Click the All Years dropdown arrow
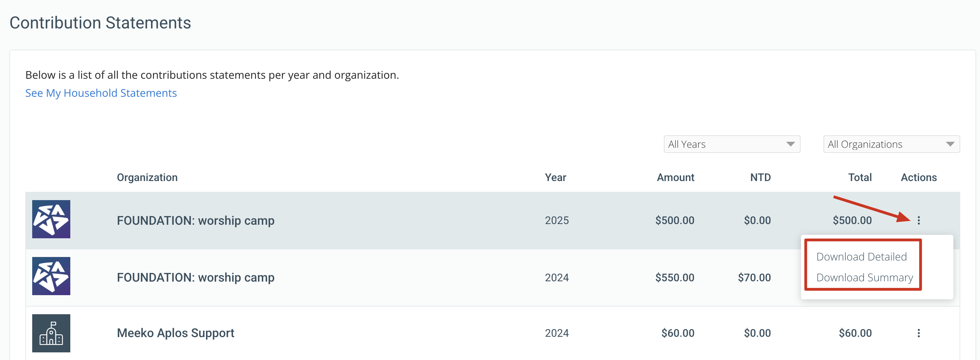The width and height of the screenshot is (980, 360). (790, 144)
